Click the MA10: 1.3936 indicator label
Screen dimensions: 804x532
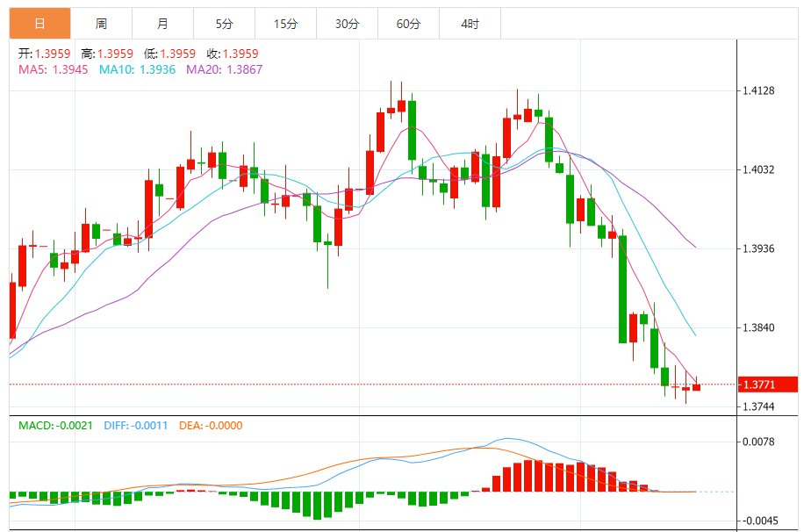click(137, 69)
